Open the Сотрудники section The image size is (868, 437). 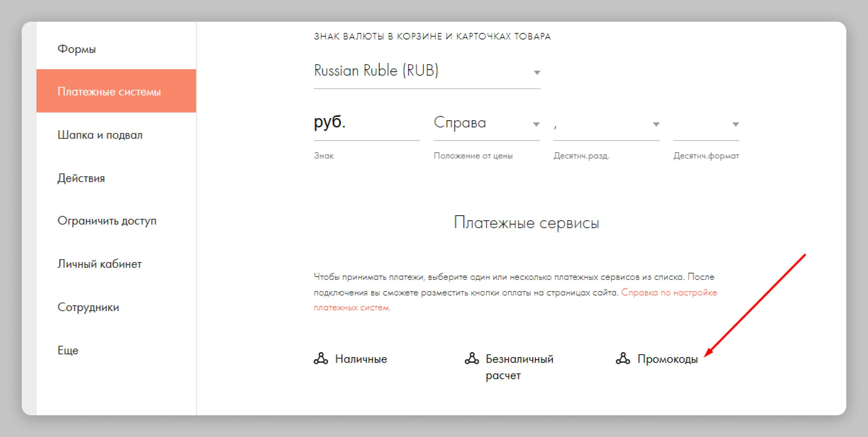(x=88, y=307)
